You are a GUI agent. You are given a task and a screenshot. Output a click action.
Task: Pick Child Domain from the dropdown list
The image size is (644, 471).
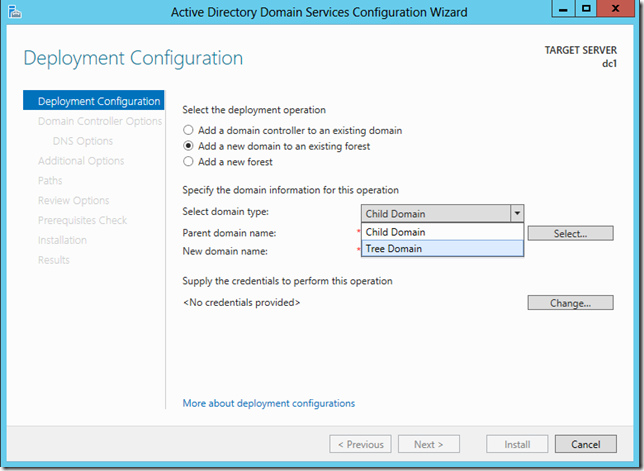click(442, 232)
